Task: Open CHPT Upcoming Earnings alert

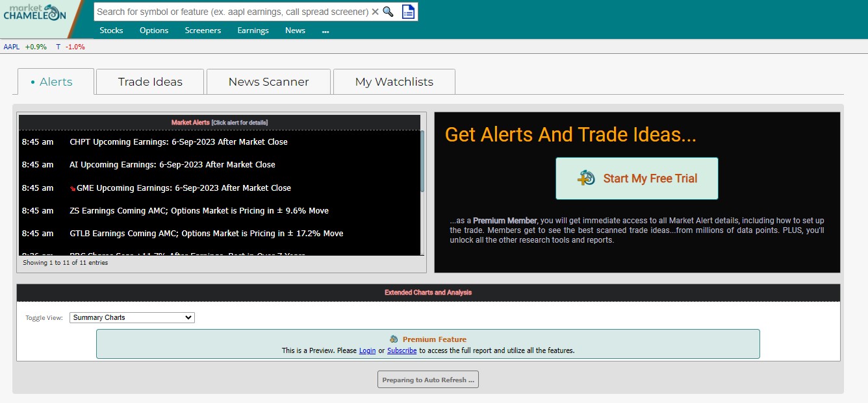Action: (x=178, y=141)
